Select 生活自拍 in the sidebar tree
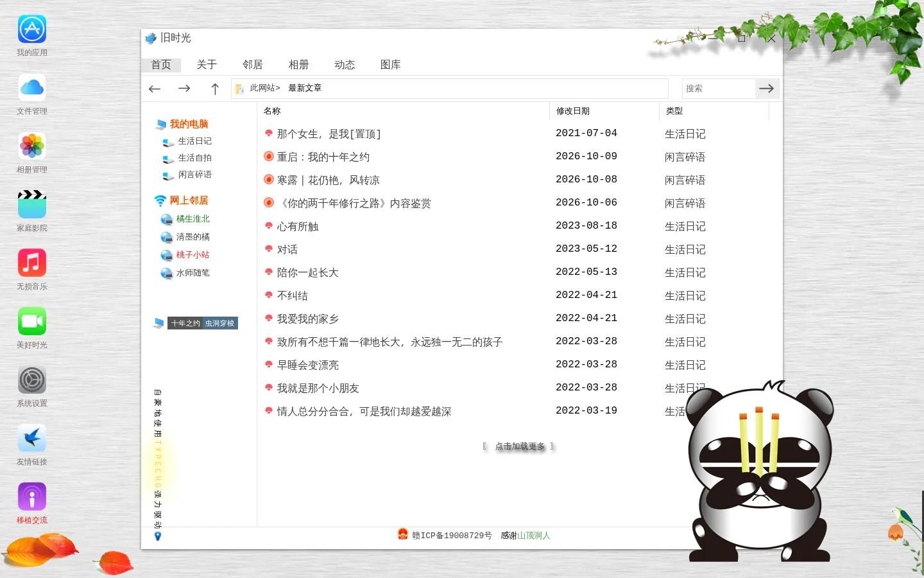 (x=194, y=158)
